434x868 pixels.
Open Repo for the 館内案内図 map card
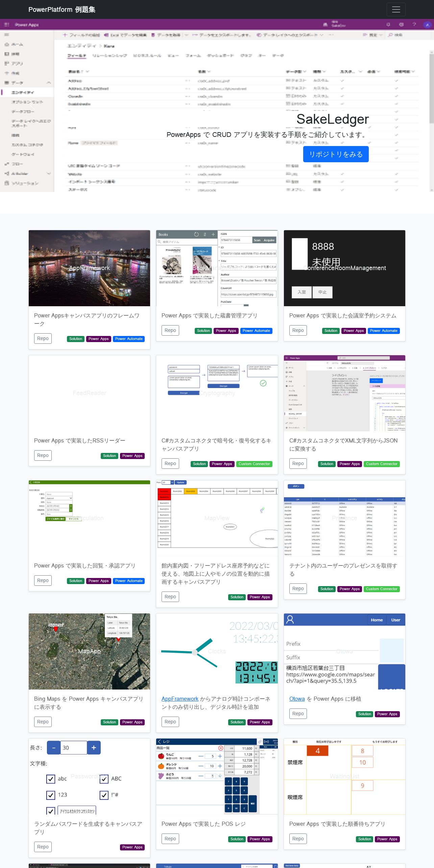click(170, 597)
